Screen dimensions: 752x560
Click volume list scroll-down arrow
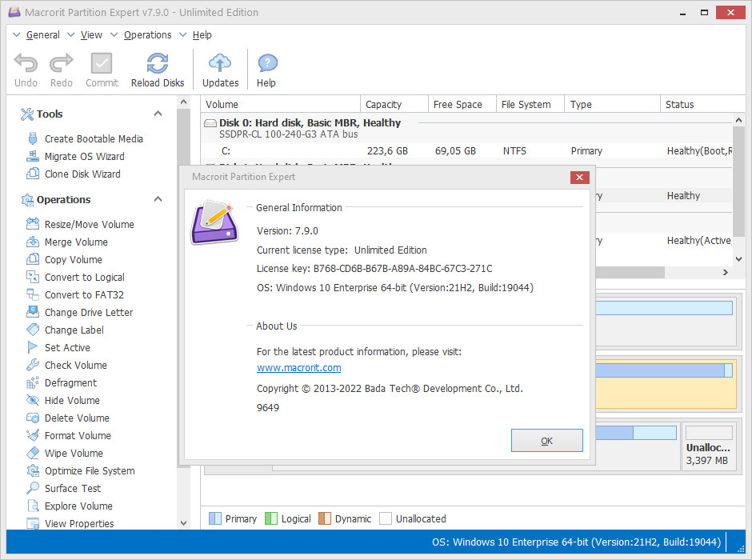point(738,259)
